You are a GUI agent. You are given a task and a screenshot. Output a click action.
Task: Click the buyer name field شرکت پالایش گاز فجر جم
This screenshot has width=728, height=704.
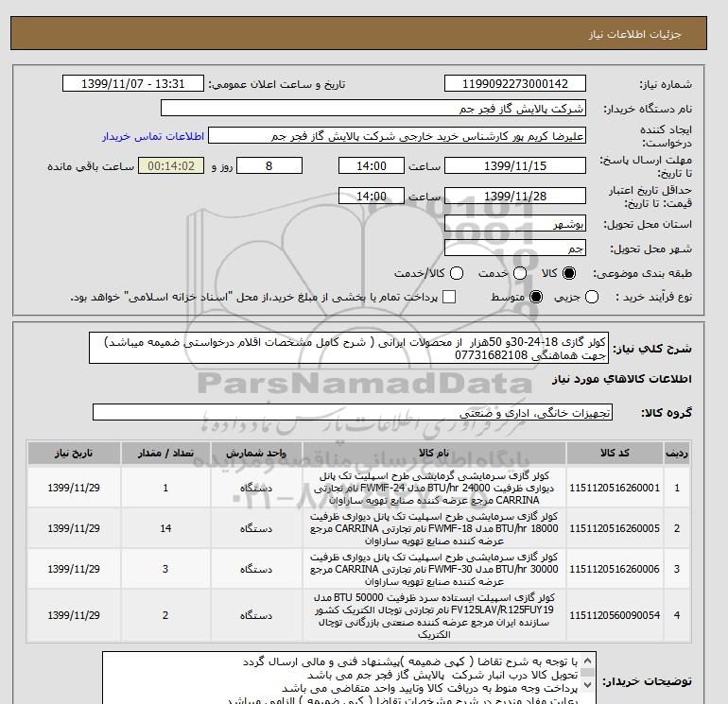373,108
